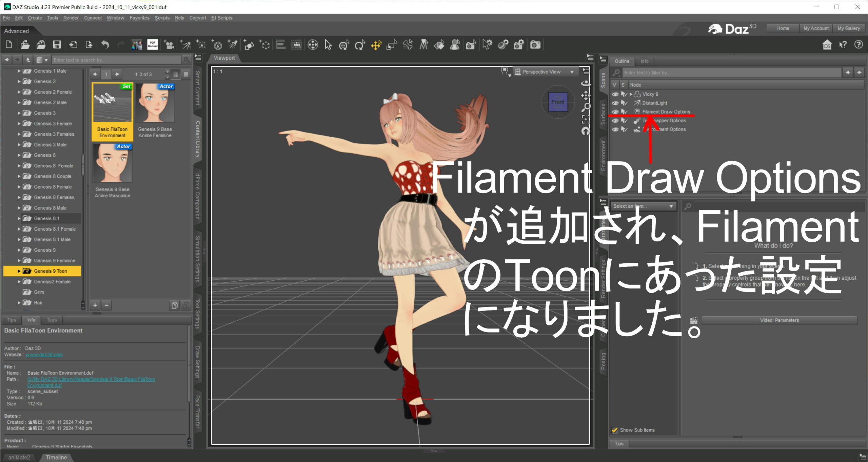Expand the Genesis 9 Feminine folder
This screenshot has height=462, width=868.
19,261
